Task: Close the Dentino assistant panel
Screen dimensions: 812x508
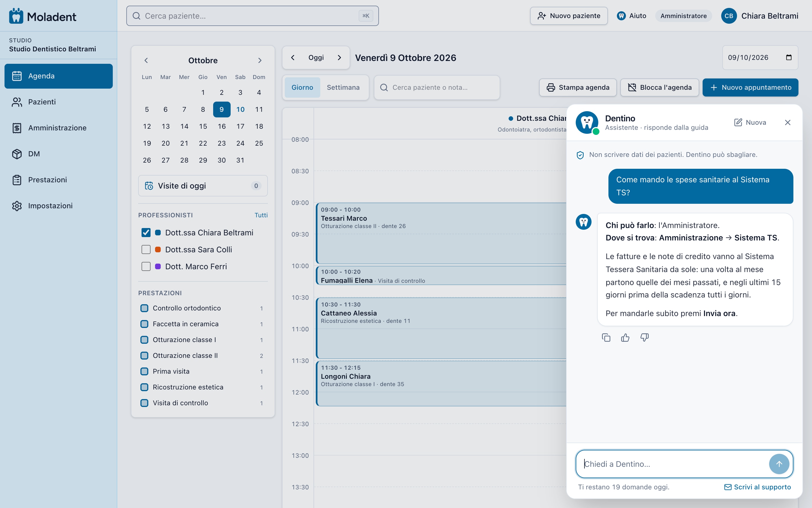Action: tap(787, 123)
